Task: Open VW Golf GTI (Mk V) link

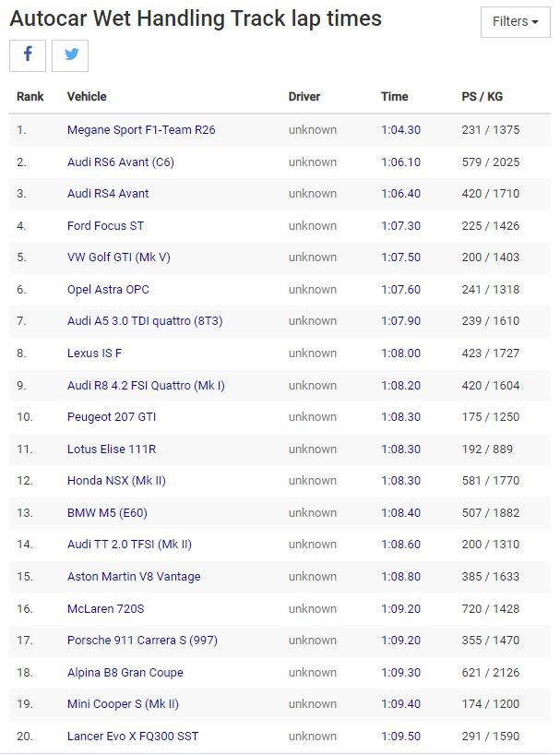Action: [119, 258]
